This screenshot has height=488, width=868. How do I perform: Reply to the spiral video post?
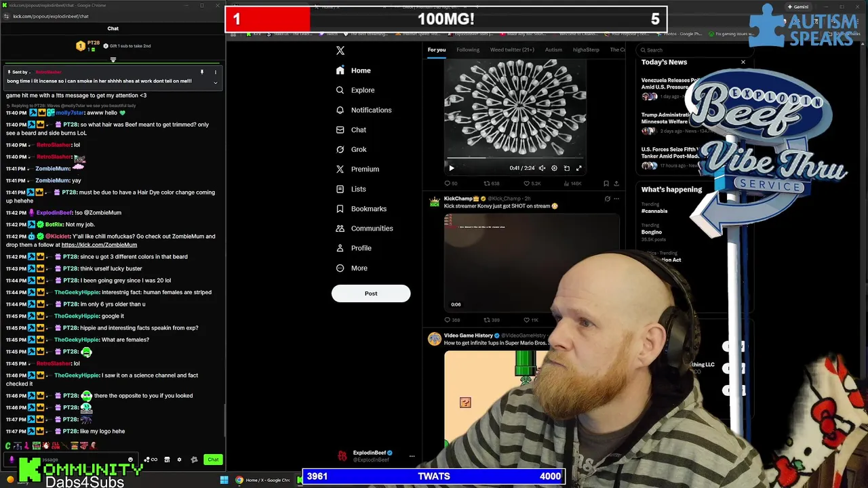point(450,184)
